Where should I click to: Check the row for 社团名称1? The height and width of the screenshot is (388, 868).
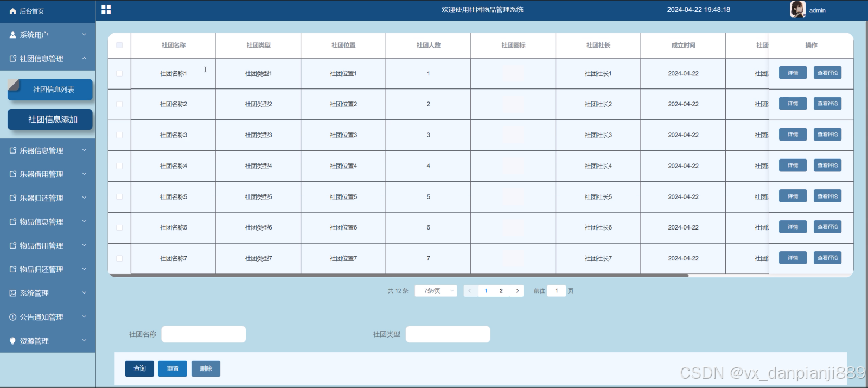coord(119,73)
